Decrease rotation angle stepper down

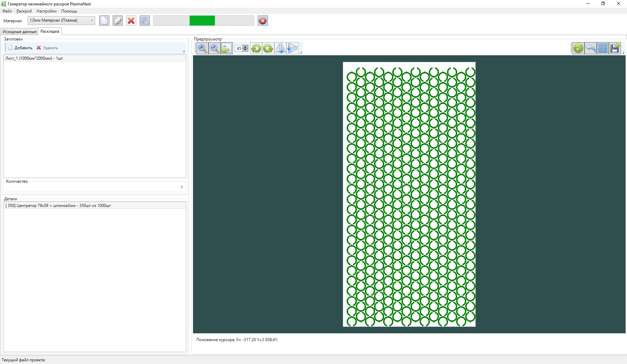tap(245, 50)
